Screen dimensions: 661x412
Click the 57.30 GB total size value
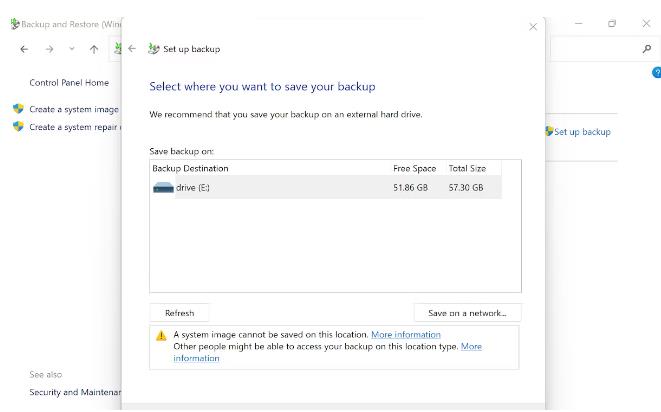[x=466, y=187]
